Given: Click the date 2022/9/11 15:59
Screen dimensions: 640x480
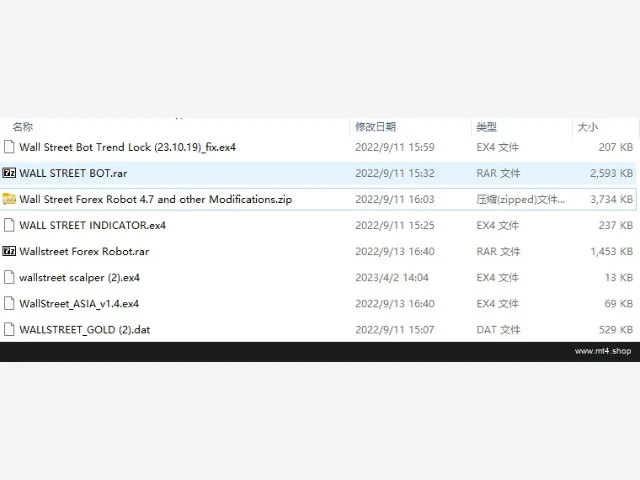Looking at the screenshot, I should [395, 147].
